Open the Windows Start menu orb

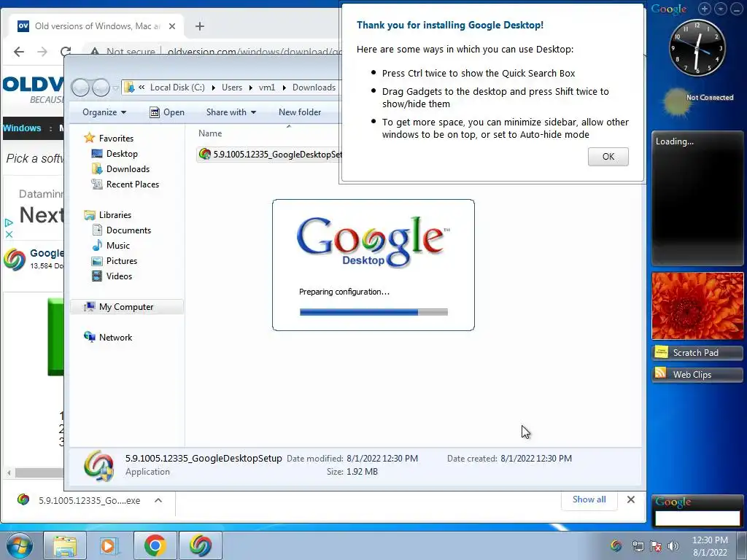(x=19, y=545)
